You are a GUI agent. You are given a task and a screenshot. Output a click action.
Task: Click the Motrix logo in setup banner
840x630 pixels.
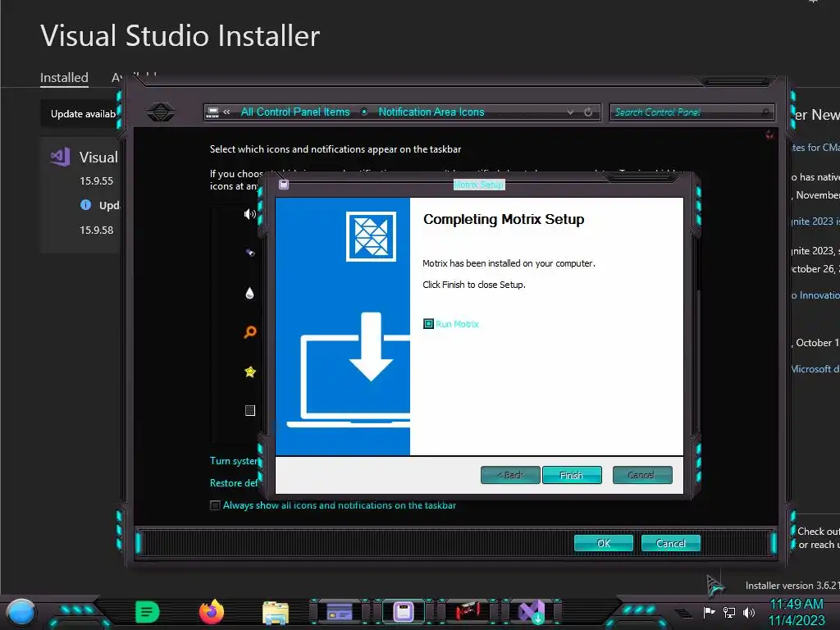point(371,236)
